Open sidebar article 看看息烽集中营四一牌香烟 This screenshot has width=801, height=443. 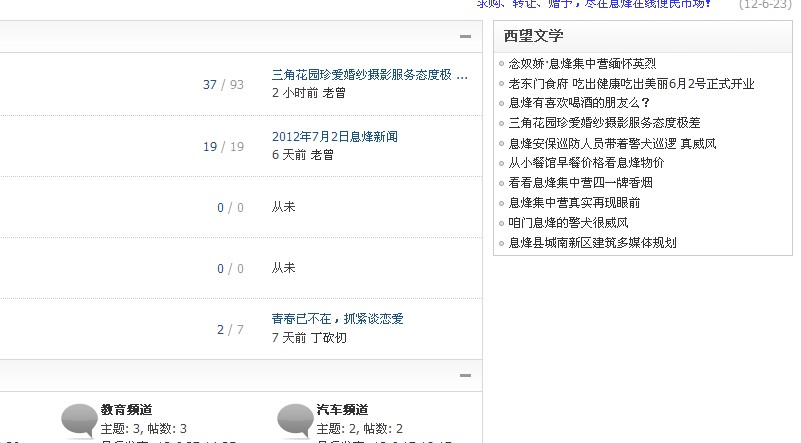coord(580,182)
